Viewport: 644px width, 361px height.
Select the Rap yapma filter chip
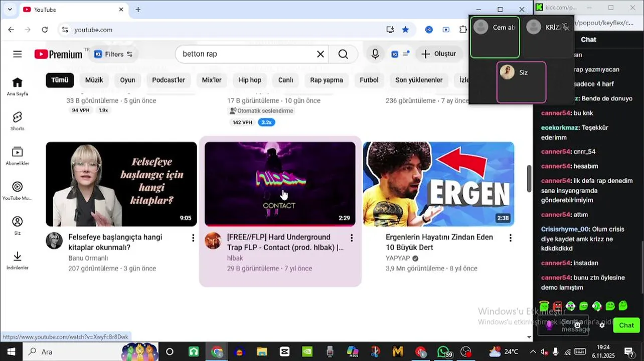pos(327,80)
